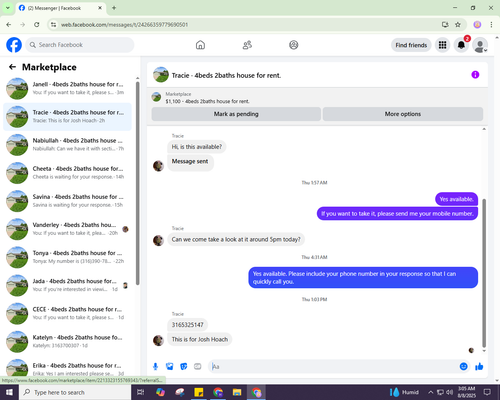Image resolution: width=500 pixels, height=400 pixels.
Task: Click the address bar URL
Action: [124, 25]
